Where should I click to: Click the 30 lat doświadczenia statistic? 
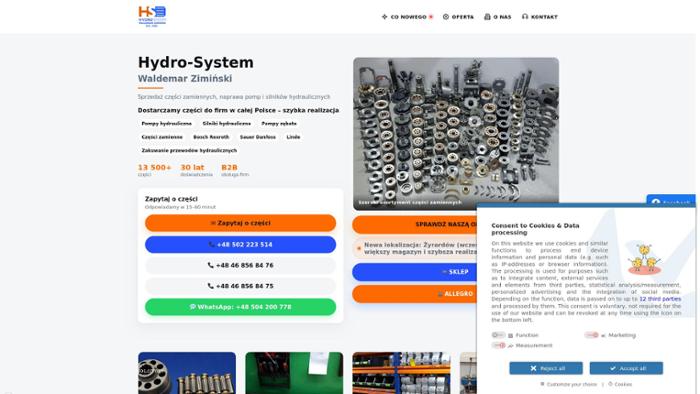(196, 170)
